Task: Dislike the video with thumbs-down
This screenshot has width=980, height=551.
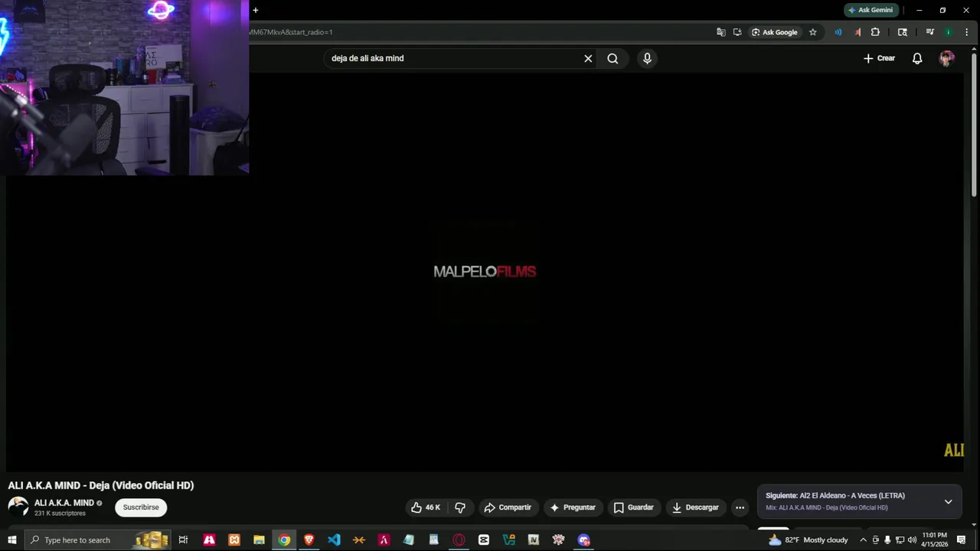Action: pyautogui.click(x=460, y=507)
